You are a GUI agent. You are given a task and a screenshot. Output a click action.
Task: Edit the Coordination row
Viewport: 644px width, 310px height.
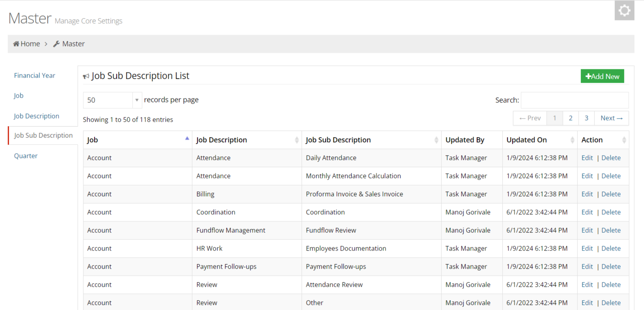point(587,212)
